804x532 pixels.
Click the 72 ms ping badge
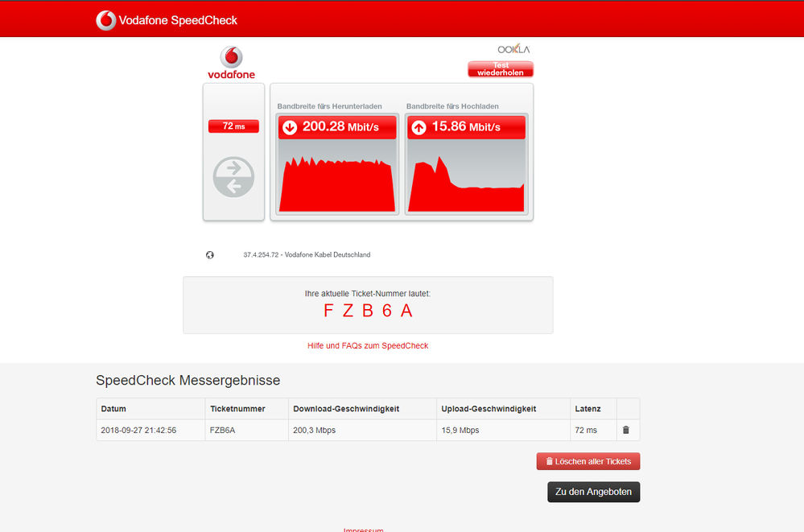(233, 126)
